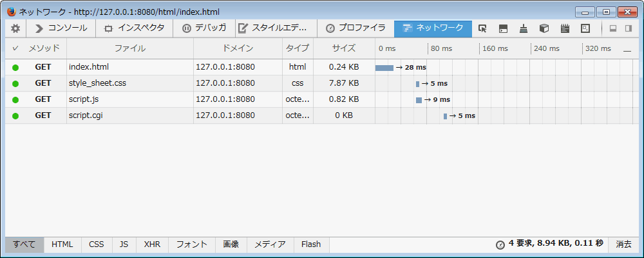Dock developer tools to bottom
Image resolution: width=644 pixels, height=258 pixels.
[613, 28]
